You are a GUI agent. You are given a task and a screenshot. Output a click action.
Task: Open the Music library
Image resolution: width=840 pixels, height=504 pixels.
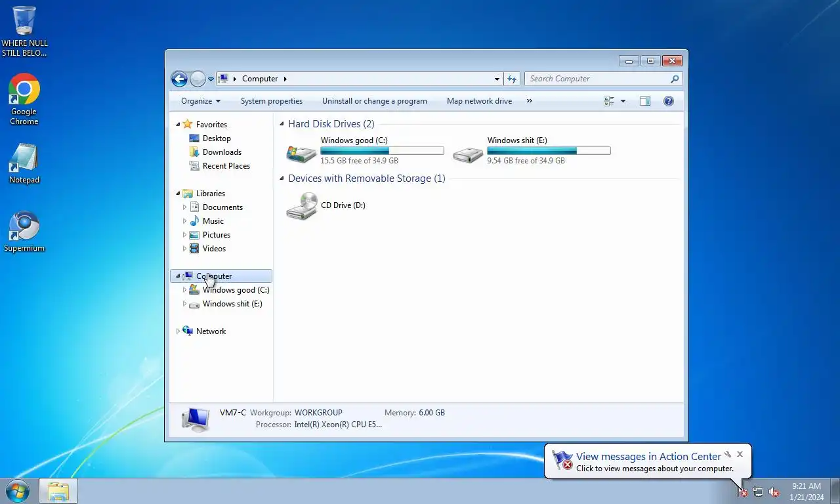coord(213,221)
